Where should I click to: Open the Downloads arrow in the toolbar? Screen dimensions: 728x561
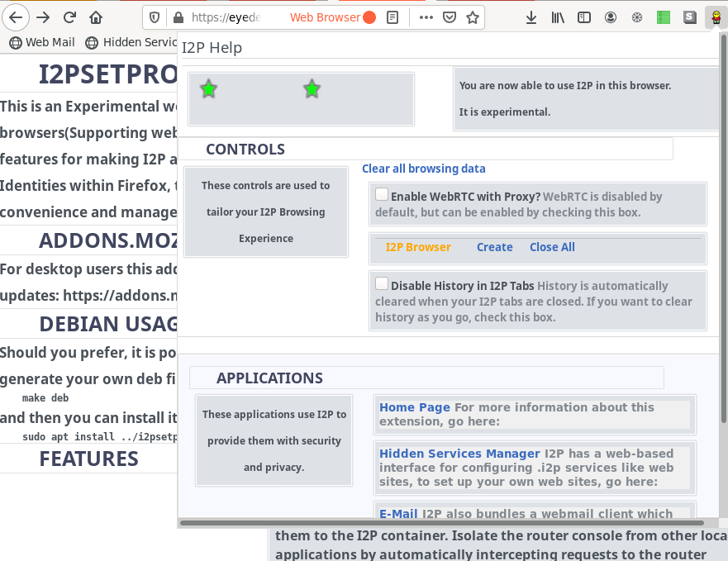pos(531,17)
